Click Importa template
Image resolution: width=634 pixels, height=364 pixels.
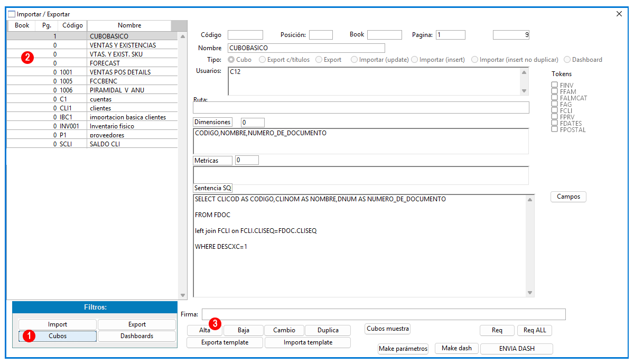coord(308,342)
